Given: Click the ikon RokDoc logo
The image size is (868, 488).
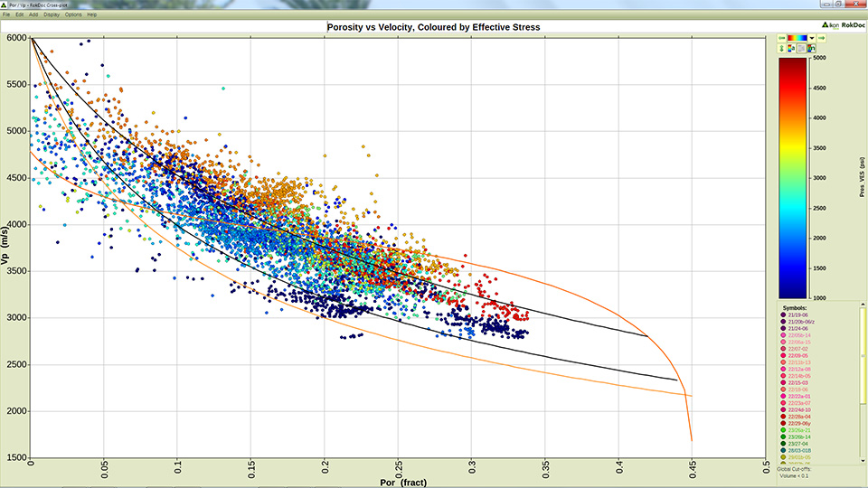Looking at the screenshot, I should pyautogui.click(x=843, y=25).
